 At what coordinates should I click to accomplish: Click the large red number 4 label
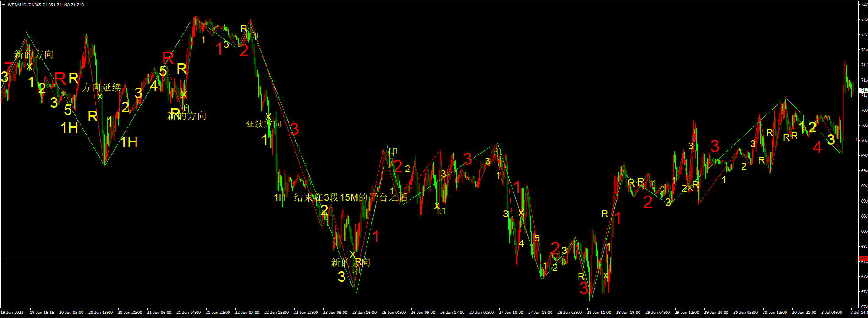pyautogui.click(x=817, y=148)
